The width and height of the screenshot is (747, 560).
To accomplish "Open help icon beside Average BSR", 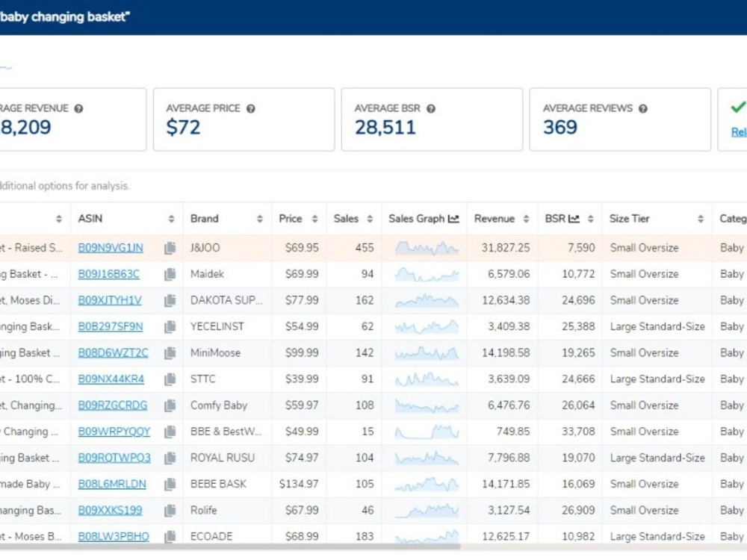I will coord(431,108).
